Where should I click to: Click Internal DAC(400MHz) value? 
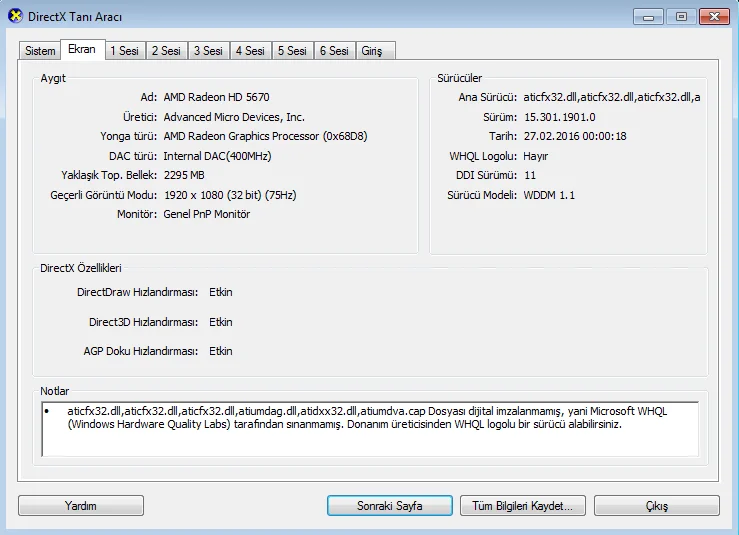[217, 156]
